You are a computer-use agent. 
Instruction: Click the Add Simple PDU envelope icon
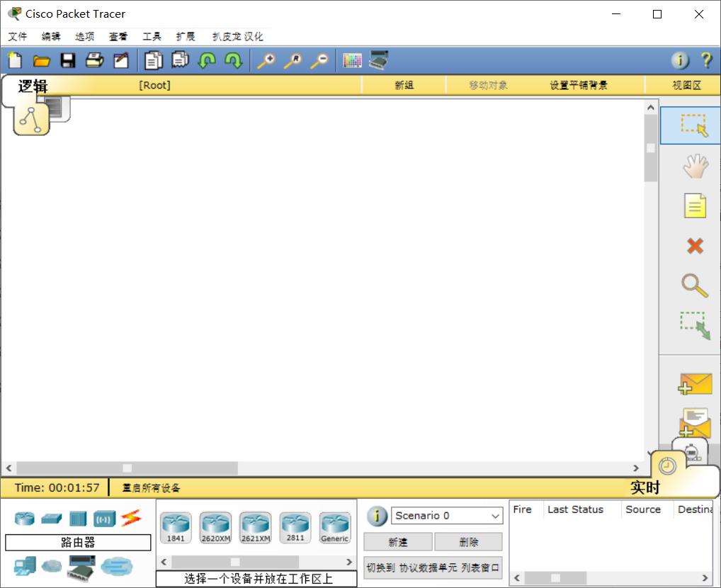695,383
